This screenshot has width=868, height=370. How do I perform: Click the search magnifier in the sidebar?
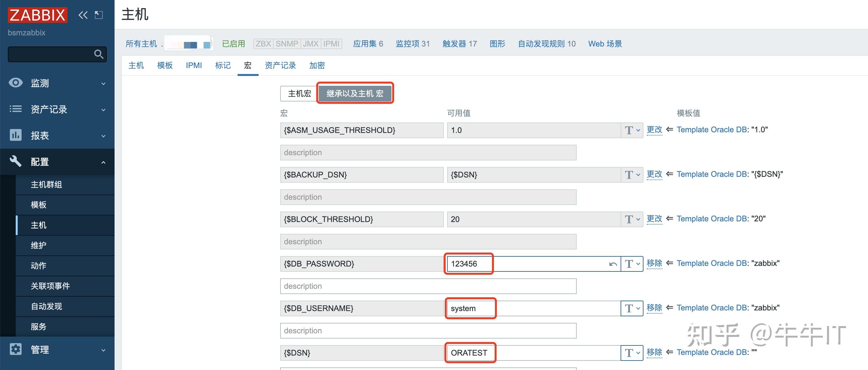pos(99,54)
